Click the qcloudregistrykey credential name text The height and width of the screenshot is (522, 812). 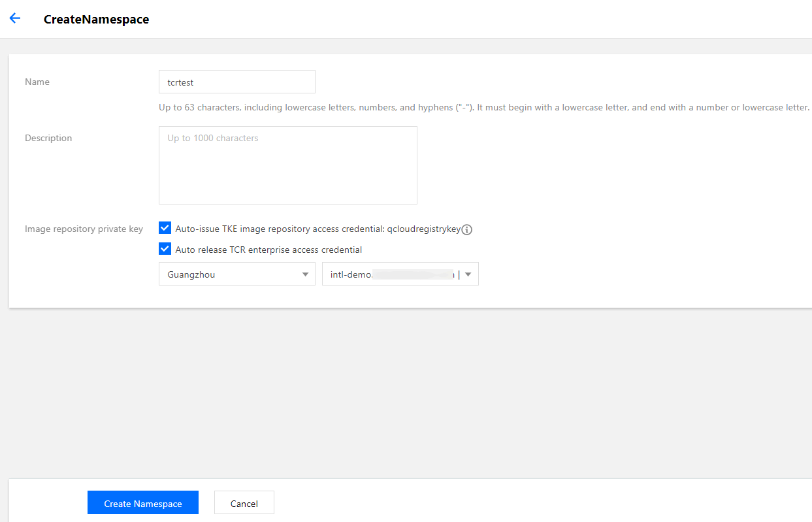click(x=424, y=229)
